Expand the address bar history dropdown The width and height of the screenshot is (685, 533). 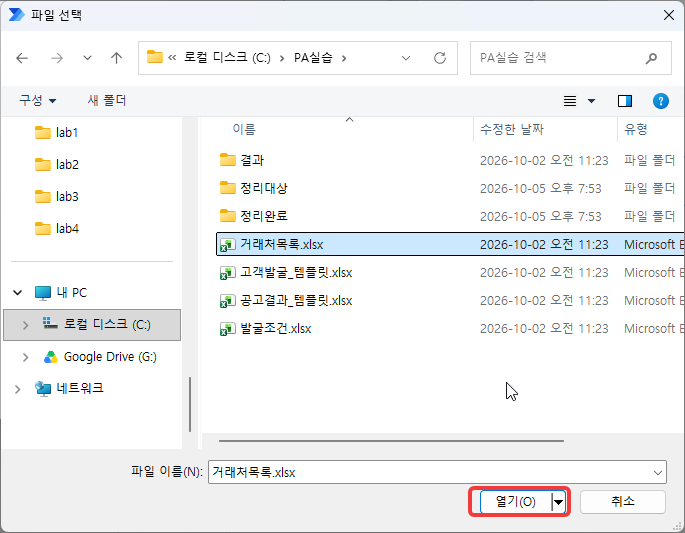coord(406,58)
